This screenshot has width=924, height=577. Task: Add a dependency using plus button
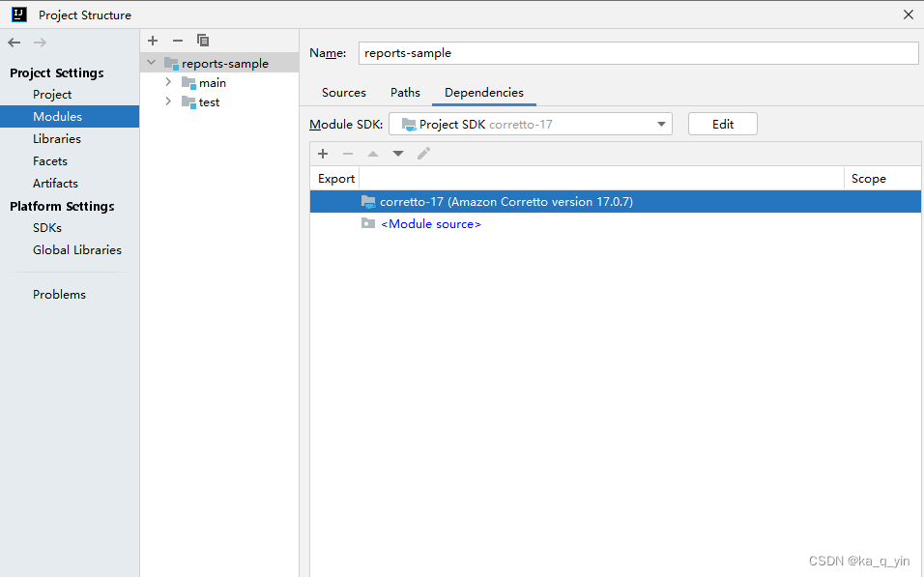pos(323,154)
